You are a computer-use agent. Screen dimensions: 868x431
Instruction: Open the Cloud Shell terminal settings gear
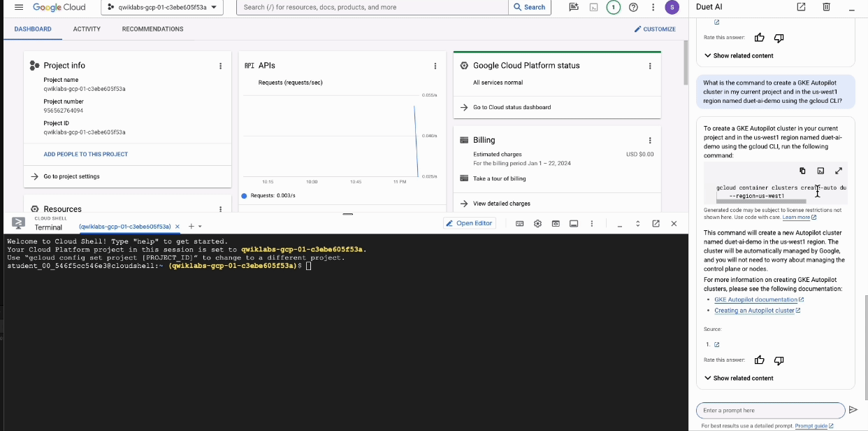pyautogui.click(x=537, y=224)
